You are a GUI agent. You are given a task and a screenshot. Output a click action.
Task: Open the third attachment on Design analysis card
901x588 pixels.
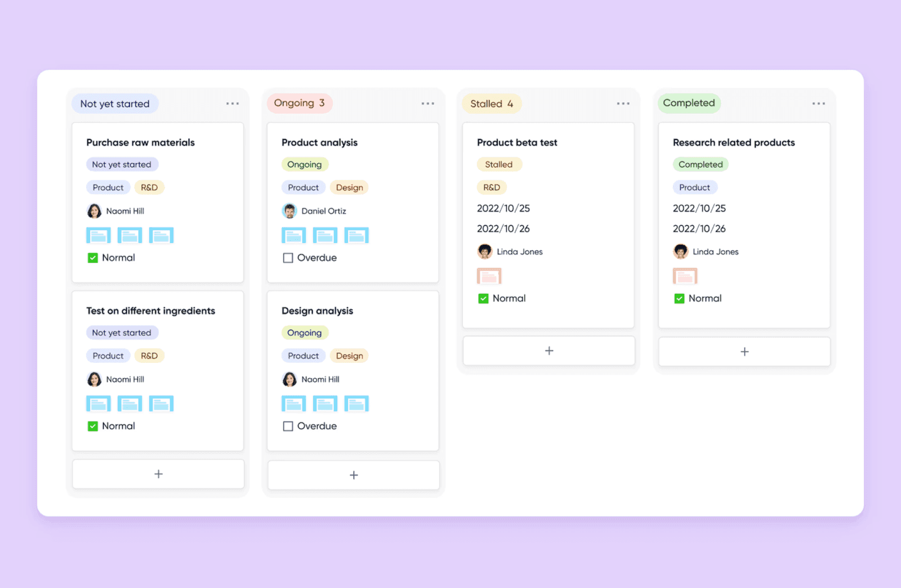(356, 403)
